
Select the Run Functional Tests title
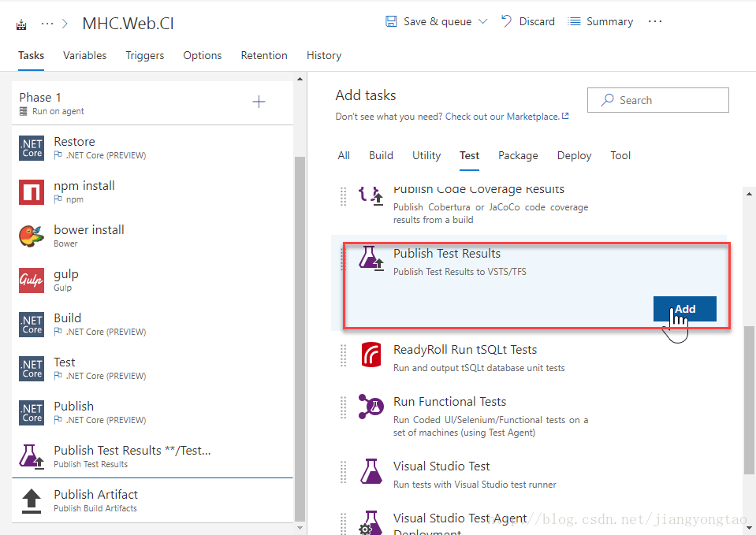click(x=449, y=402)
